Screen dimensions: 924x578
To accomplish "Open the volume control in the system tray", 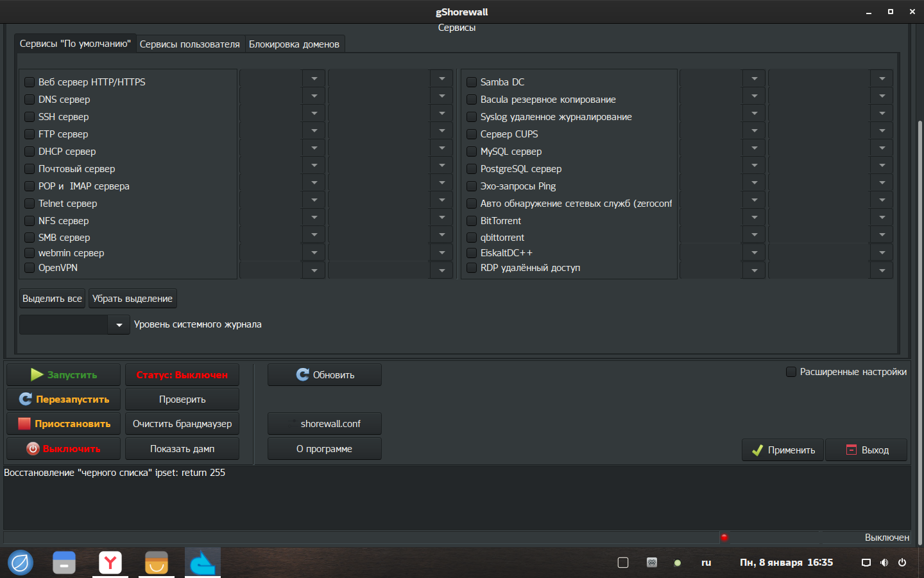I will point(884,563).
